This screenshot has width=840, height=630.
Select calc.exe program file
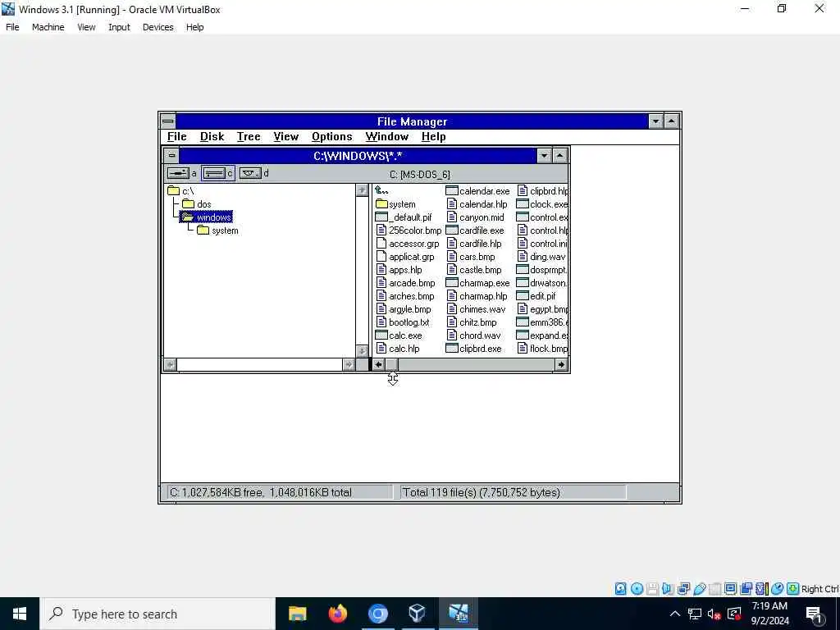pyautogui.click(x=399, y=336)
